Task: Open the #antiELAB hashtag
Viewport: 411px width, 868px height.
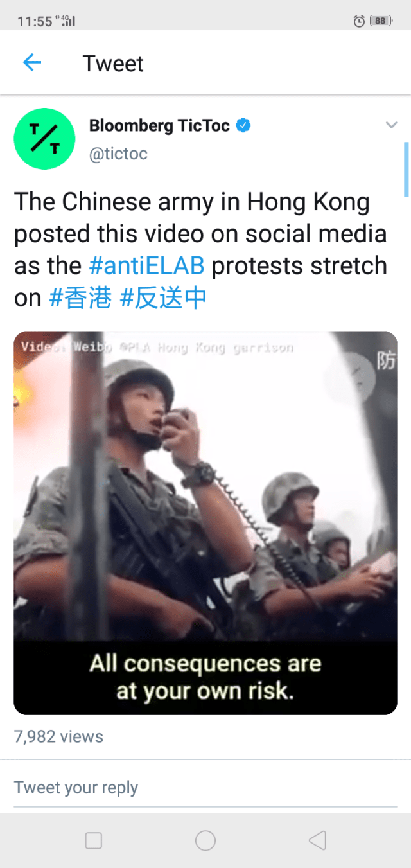Action: [146, 266]
